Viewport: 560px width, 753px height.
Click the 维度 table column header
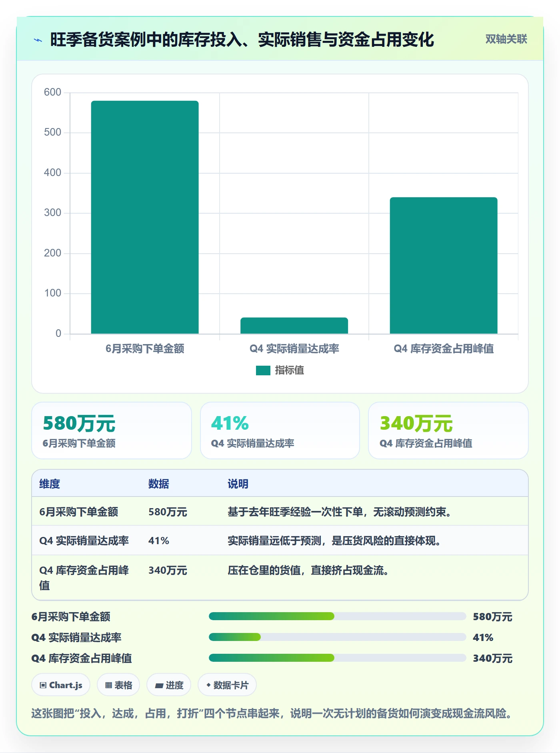tap(50, 484)
